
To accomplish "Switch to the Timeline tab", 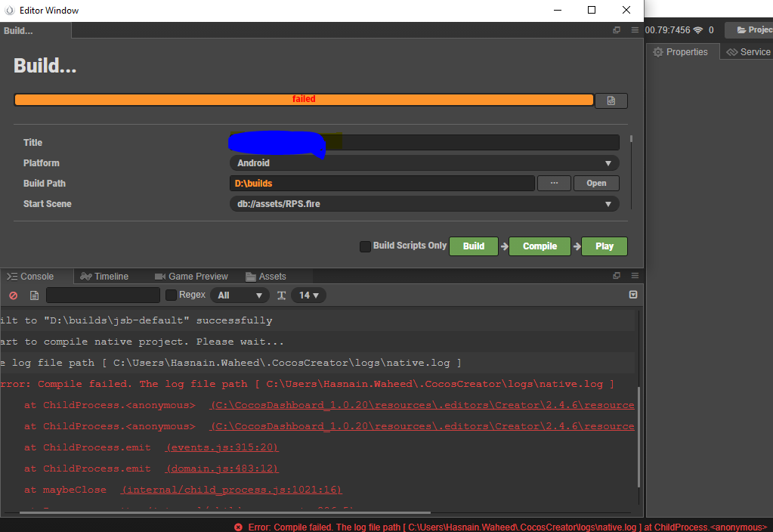I will point(104,276).
